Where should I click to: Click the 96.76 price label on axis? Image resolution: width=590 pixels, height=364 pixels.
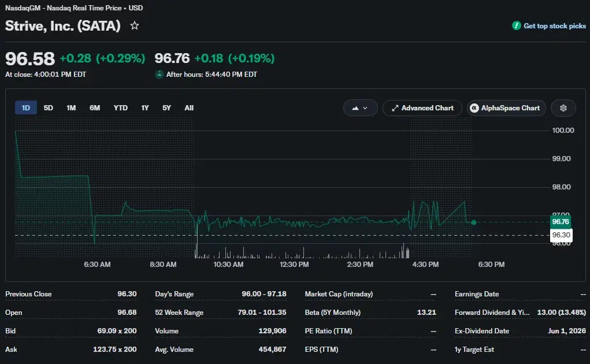(561, 222)
